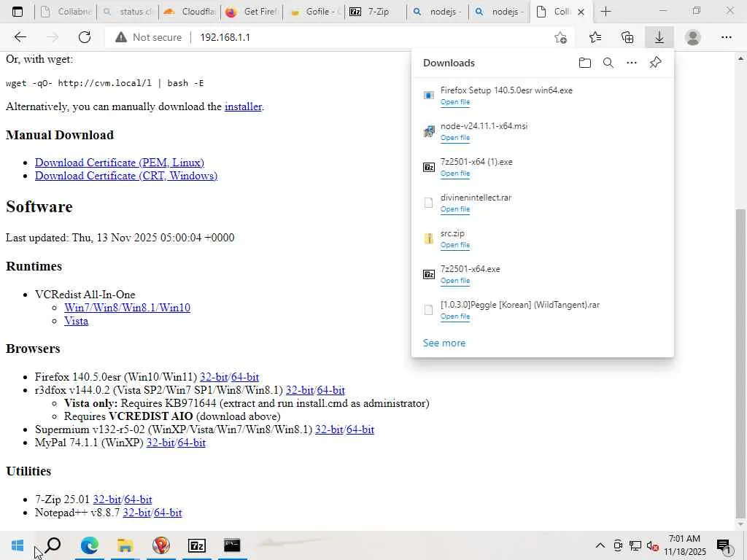This screenshot has width=747, height=560.
Task: Add this page to favorites star
Action: [x=561, y=37]
